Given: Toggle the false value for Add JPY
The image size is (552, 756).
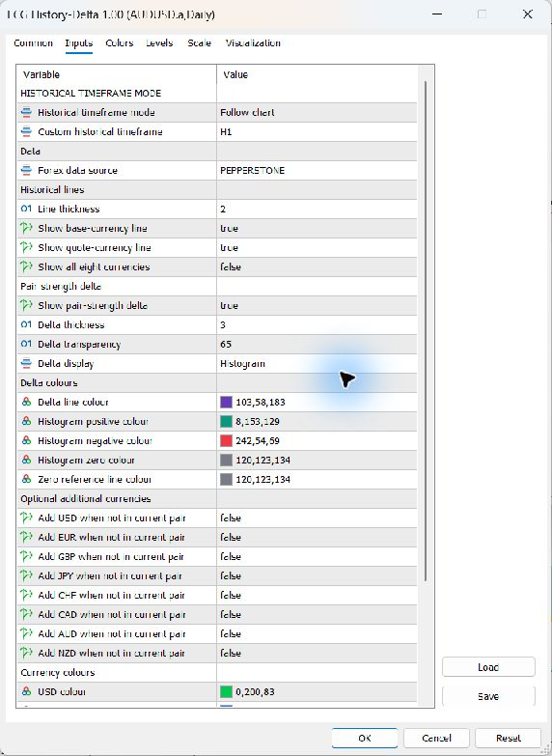Looking at the screenshot, I should click(317, 575).
